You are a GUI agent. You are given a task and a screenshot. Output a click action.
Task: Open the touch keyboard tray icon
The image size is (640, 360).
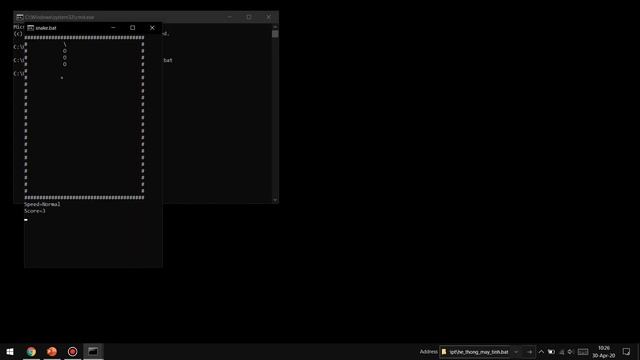point(583,352)
